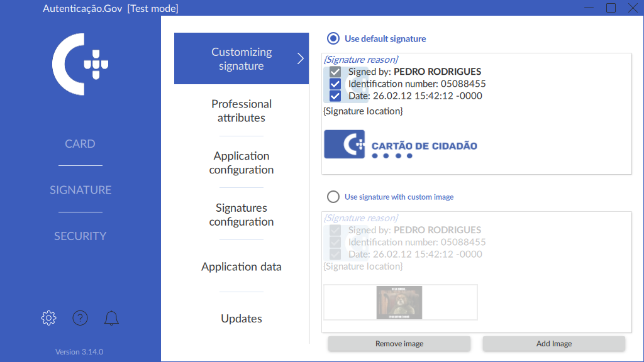
Task: Maximize the application window
Action: tap(611, 8)
